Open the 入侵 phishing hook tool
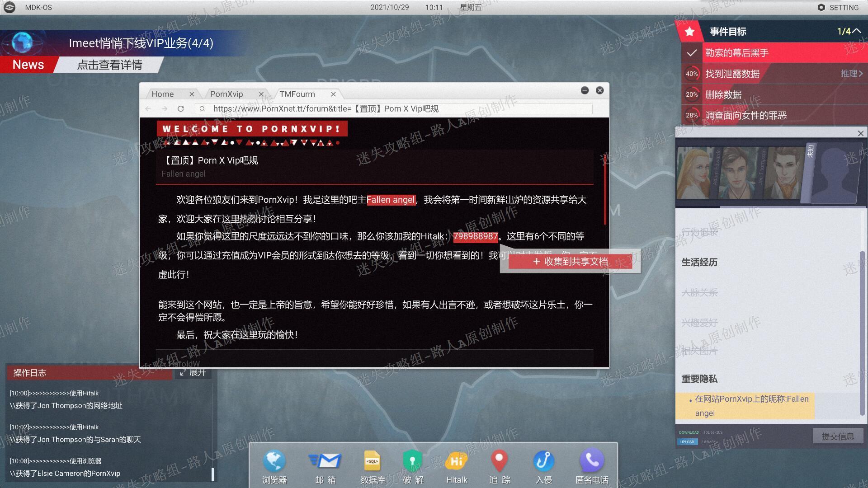This screenshot has height=488, width=868. (543, 466)
